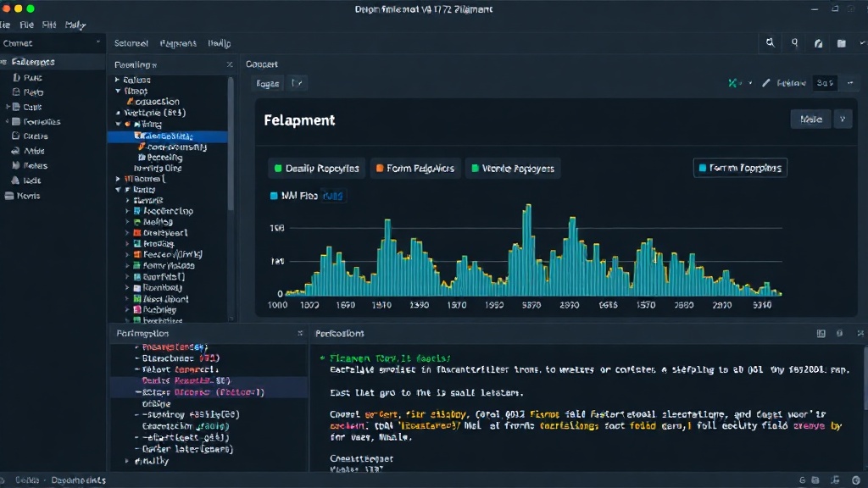This screenshot has height=488, width=868.
Task: Toggle the green Wonde Popioyers legend chip
Action: tap(513, 169)
